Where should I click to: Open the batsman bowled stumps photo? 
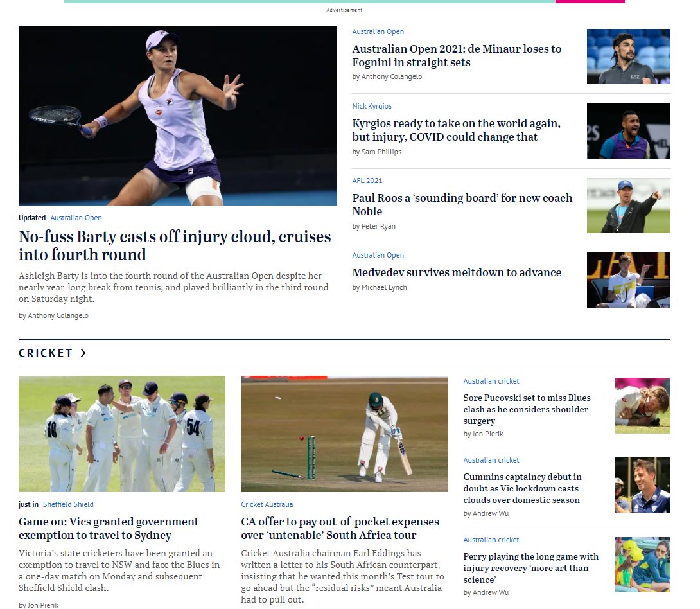coord(344,434)
